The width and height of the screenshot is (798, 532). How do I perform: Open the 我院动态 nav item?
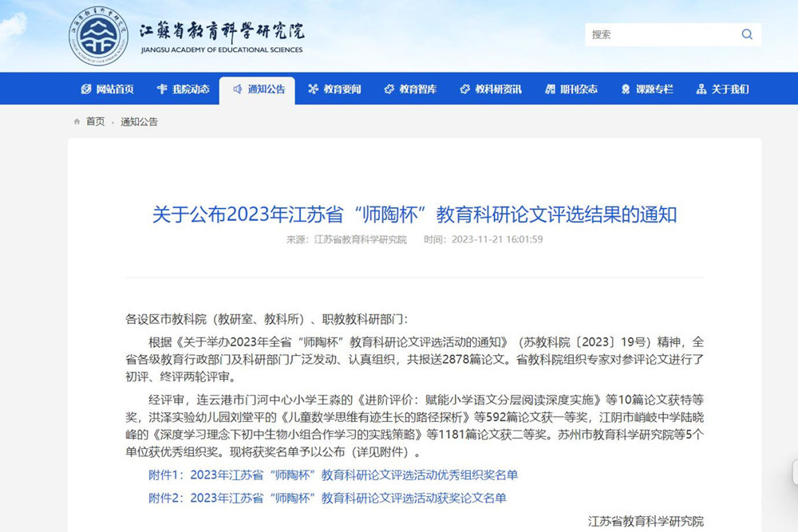point(184,89)
